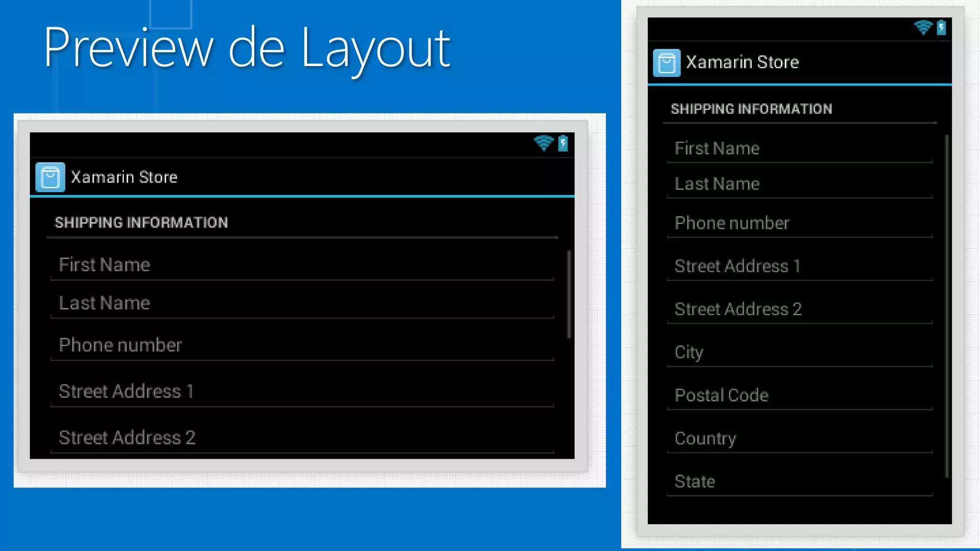Click Xamarin Store app icon in portrait preview
This screenshot has width=980, height=551.
pos(667,63)
